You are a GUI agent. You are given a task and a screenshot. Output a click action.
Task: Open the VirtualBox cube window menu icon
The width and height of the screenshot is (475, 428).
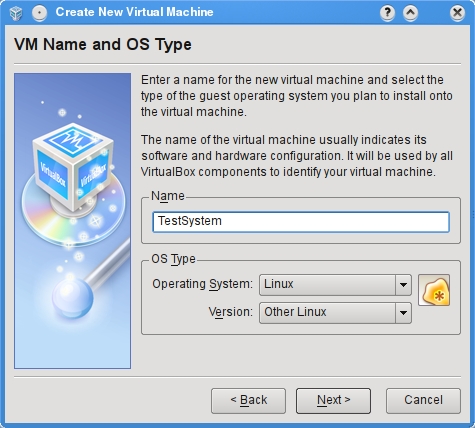coord(16,13)
